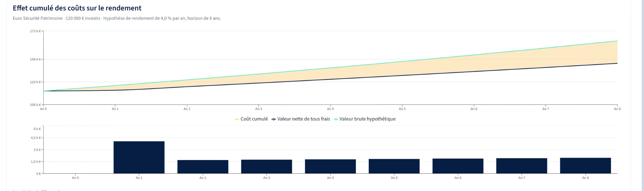The width and height of the screenshot is (644, 191).
Task: Select the An 7 cost bar
Action: click(x=522, y=166)
